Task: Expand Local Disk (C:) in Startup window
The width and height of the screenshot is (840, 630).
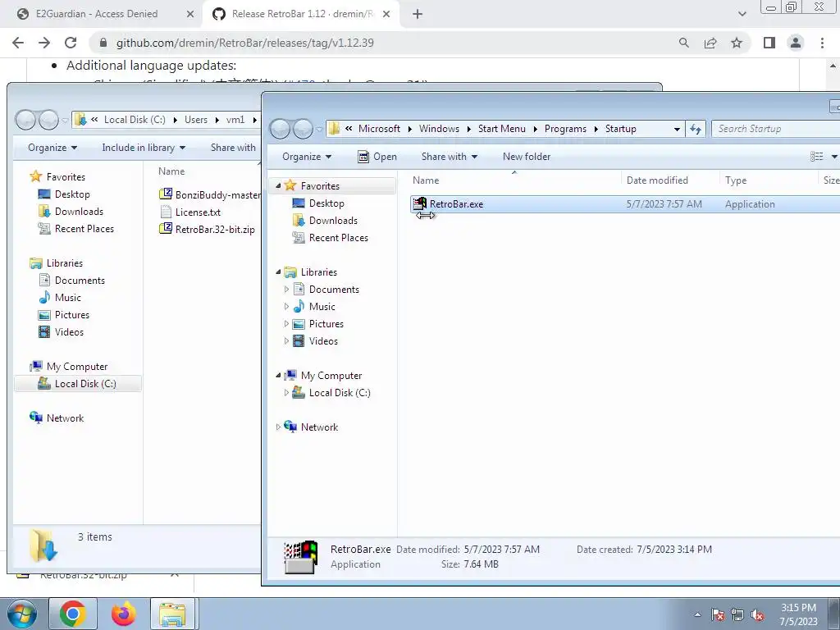Action: [x=286, y=393]
